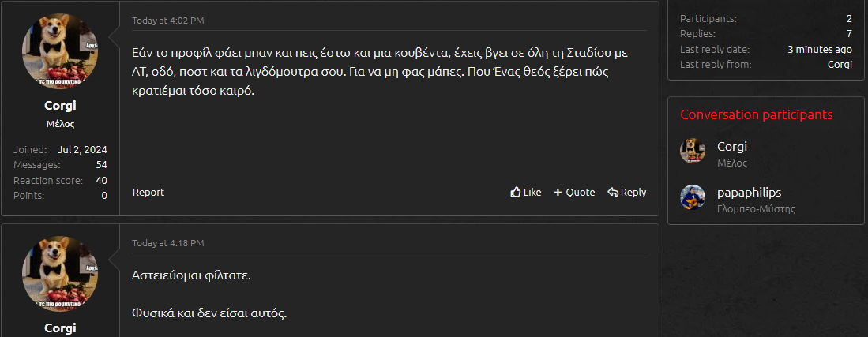Open Corgi's avatar on the 4:18 PM post
Viewport: 868px width, 337px height.
coord(60,274)
